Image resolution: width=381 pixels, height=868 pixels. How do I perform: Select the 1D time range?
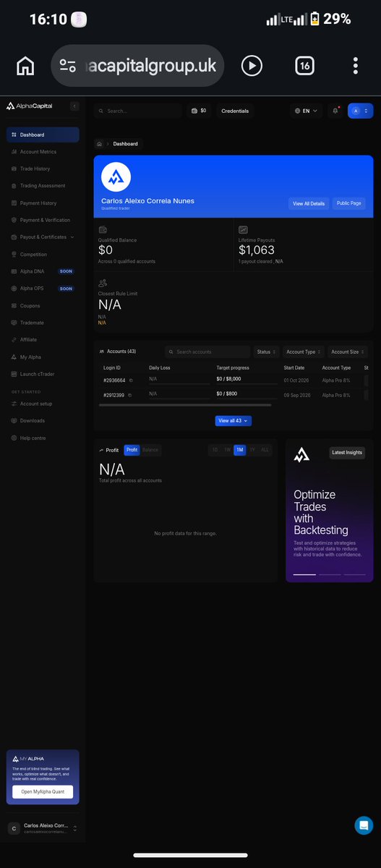(215, 450)
